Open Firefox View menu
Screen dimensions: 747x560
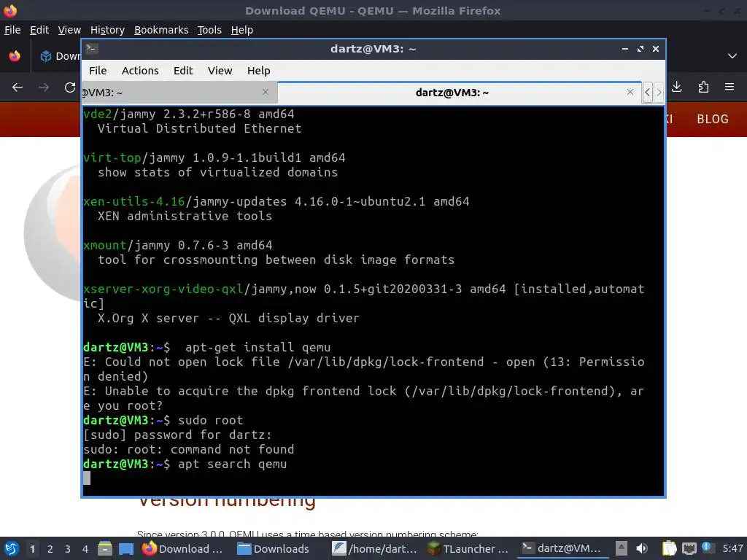coord(69,30)
